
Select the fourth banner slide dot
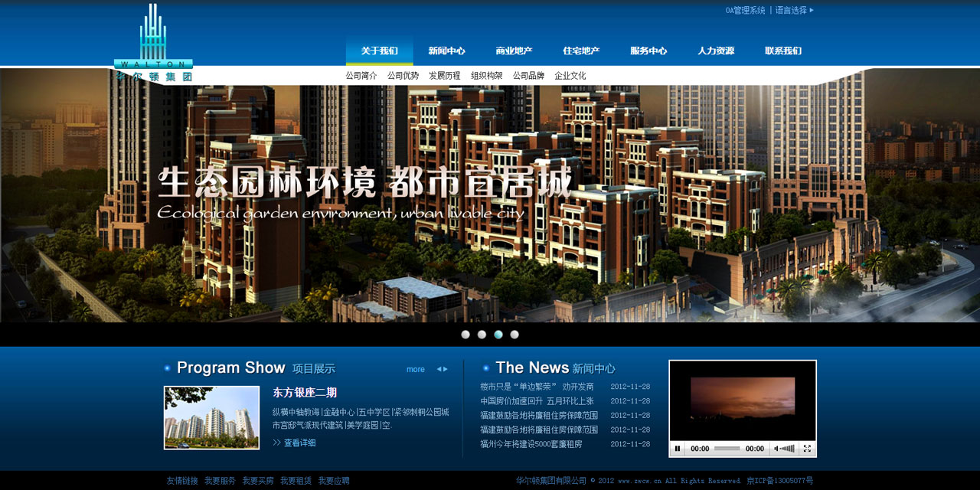pyautogui.click(x=514, y=335)
